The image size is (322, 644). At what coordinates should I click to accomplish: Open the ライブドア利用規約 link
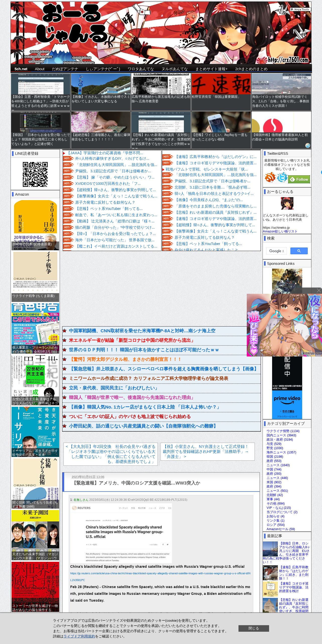click(79, 636)
